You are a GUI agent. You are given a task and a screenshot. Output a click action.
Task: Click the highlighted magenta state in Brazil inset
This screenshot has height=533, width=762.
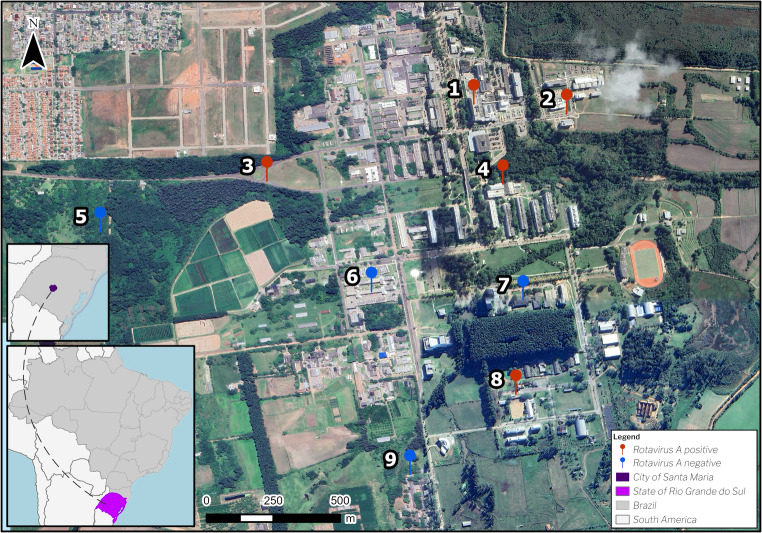pos(111,507)
